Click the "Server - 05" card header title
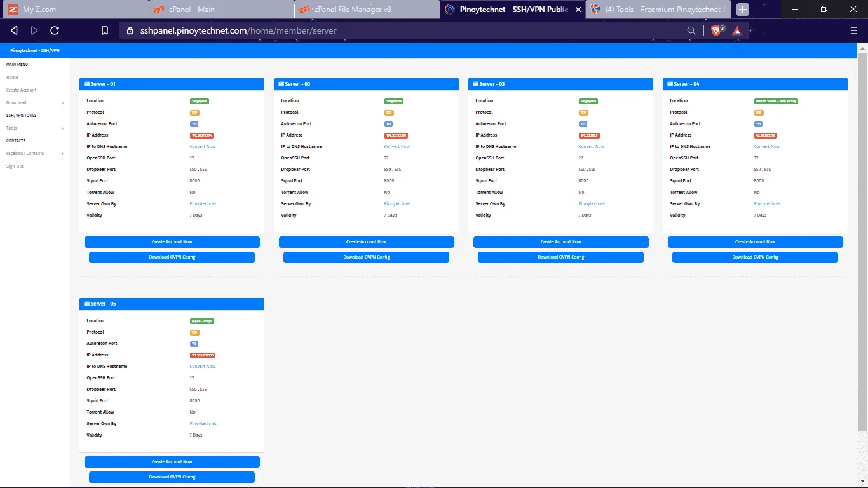This screenshot has width=868, height=488. pos(103,304)
